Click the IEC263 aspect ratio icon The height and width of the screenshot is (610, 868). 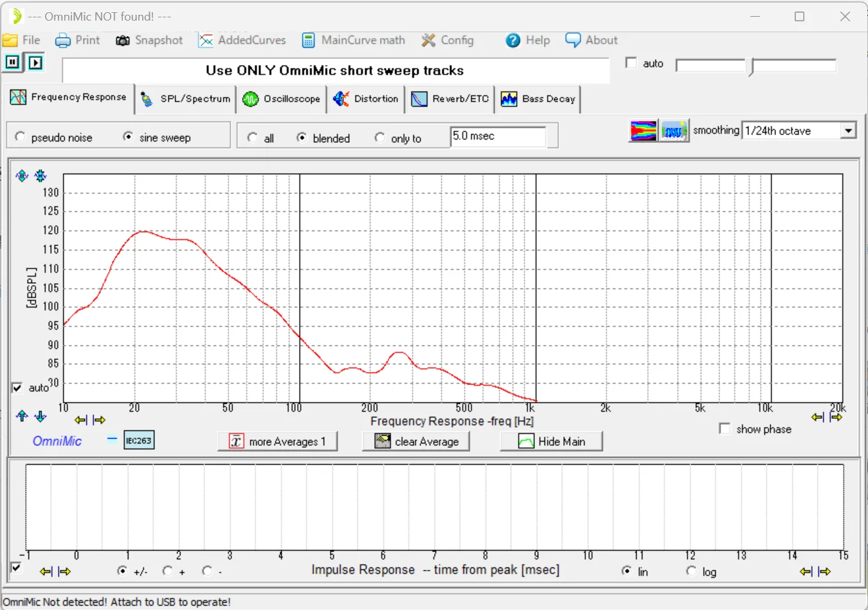point(138,441)
